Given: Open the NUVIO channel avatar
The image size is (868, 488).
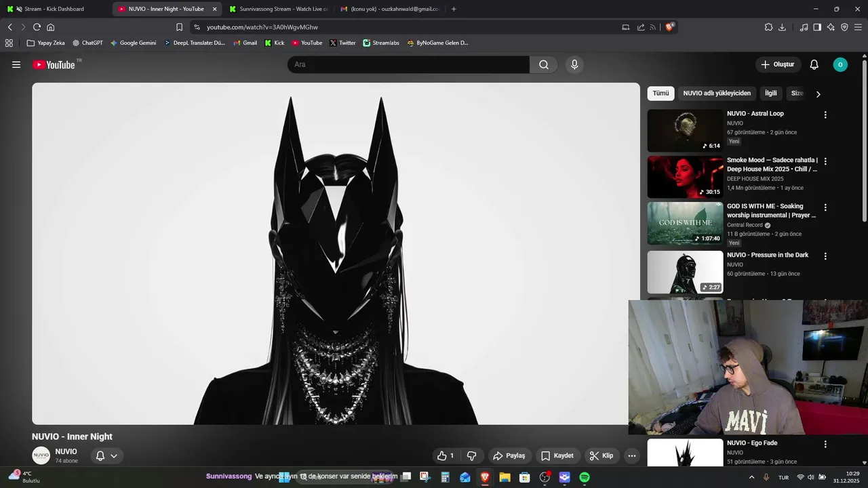Looking at the screenshot, I should point(41,455).
